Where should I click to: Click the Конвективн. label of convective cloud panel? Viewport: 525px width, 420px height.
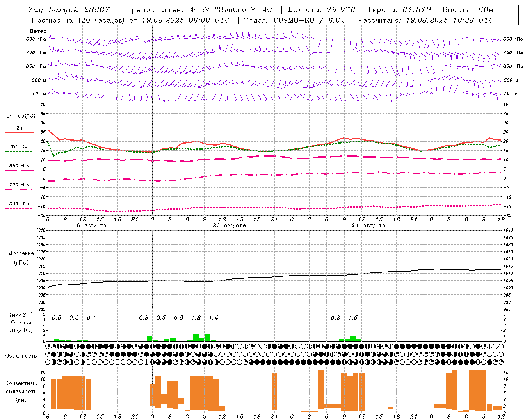21,383
